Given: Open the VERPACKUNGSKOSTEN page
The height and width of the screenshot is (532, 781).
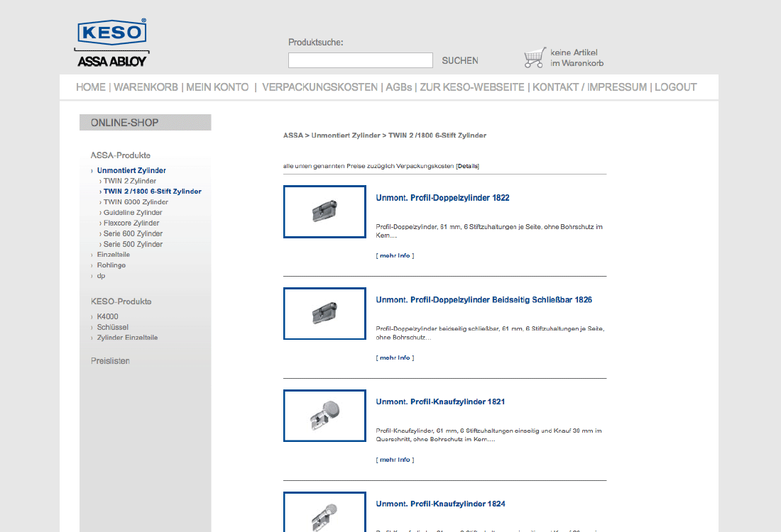Looking at the screenshot, I should [319, 87].
